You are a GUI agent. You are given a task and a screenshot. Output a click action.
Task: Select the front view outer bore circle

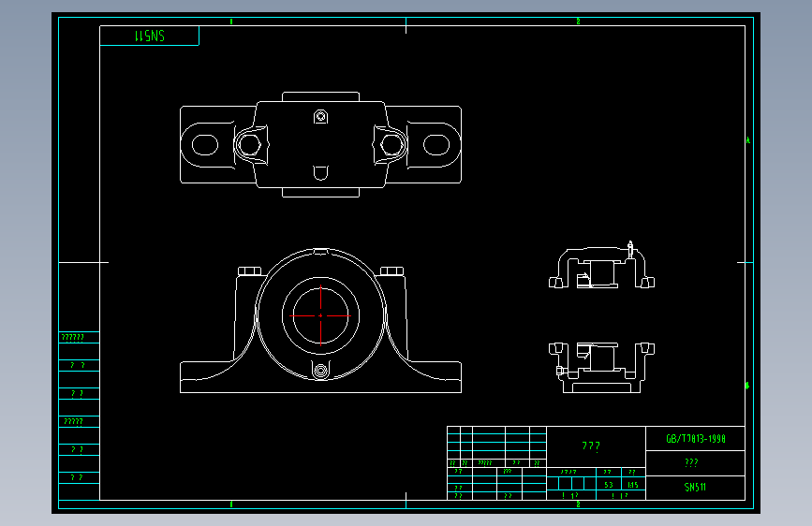[320, 315]
